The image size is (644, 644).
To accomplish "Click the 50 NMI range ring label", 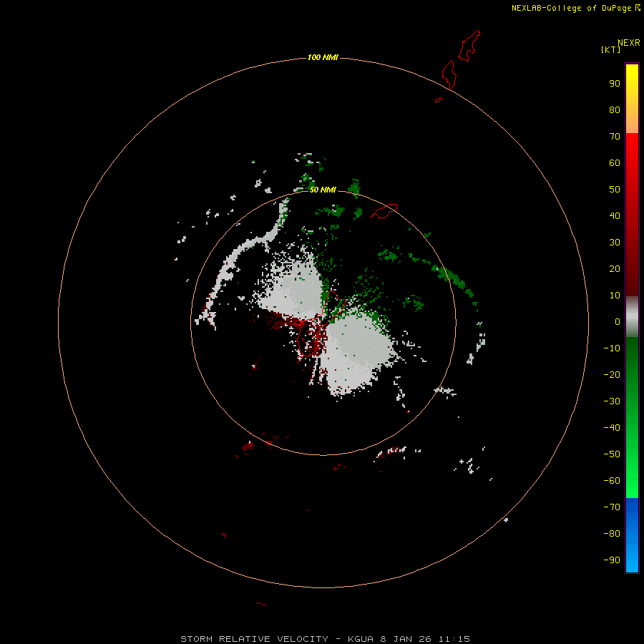I will click(x=323, y=190).
